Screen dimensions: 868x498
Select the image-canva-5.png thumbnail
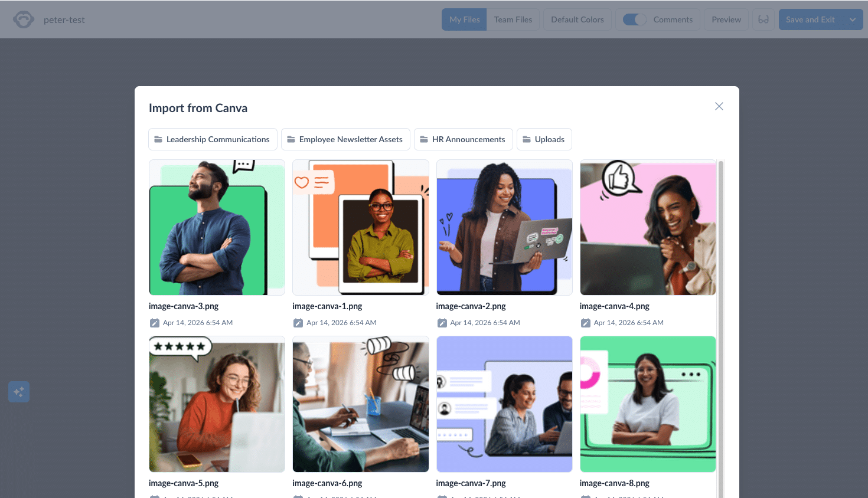coord(217,404)
